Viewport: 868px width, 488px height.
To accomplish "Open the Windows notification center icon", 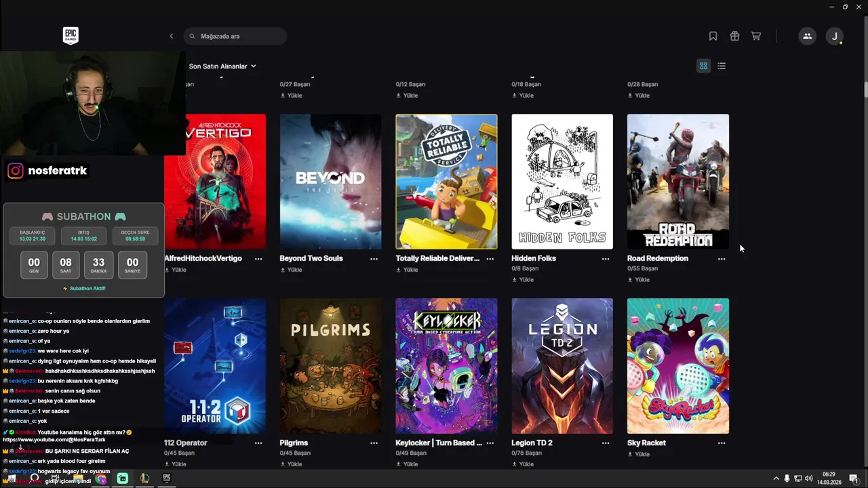I will click(854, 479).
